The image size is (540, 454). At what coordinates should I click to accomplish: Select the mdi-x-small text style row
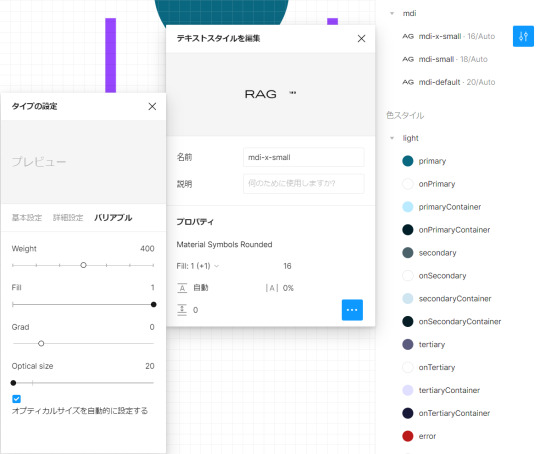click(x=448, y=36)
